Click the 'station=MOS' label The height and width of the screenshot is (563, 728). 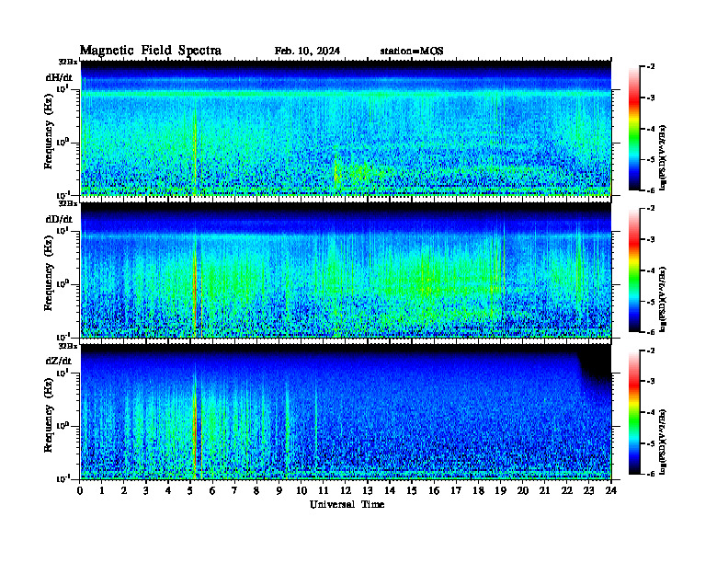(412, 52)
